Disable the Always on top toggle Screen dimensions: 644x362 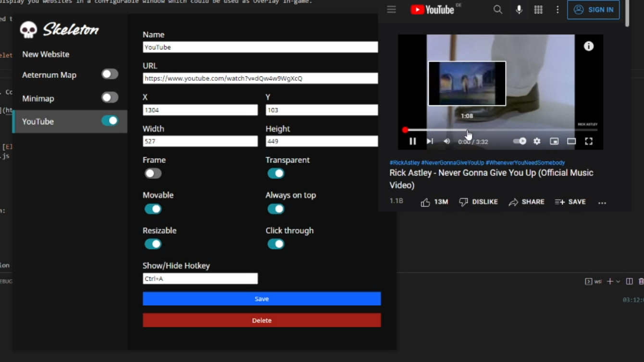[x=276, y=209]
